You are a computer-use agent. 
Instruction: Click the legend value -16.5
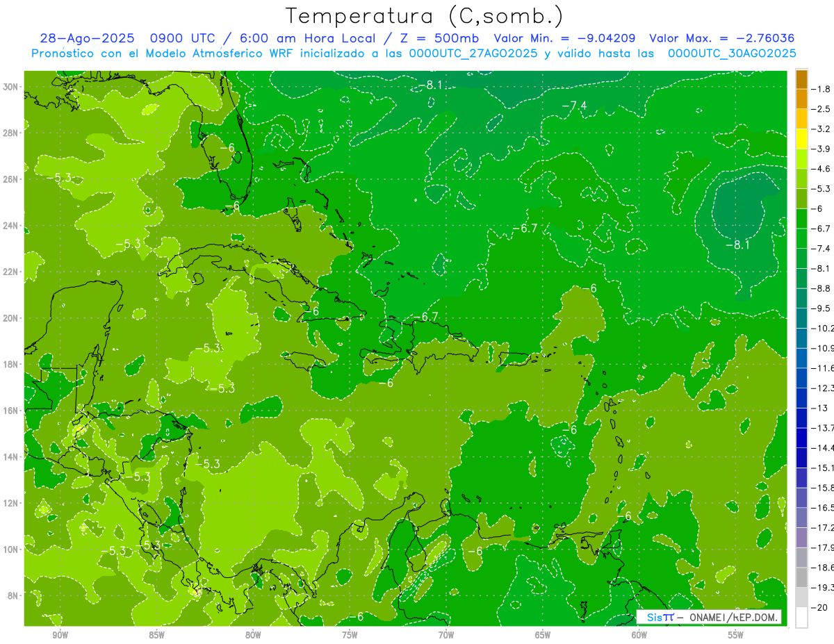822,508
